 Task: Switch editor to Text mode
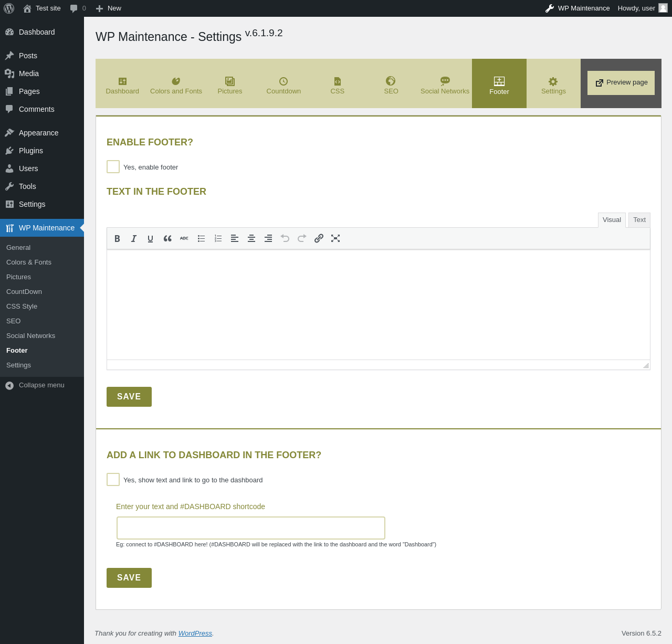[639, 220]
